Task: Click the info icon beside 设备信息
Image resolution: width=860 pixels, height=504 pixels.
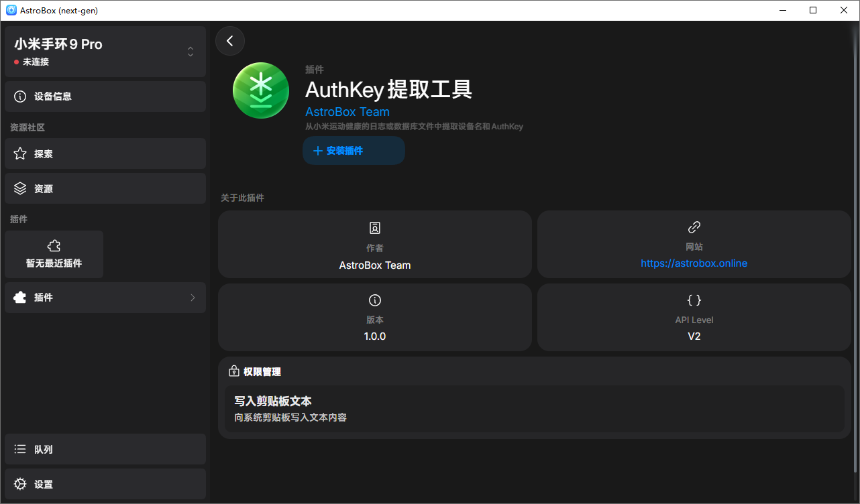Action: coord(20,97)
